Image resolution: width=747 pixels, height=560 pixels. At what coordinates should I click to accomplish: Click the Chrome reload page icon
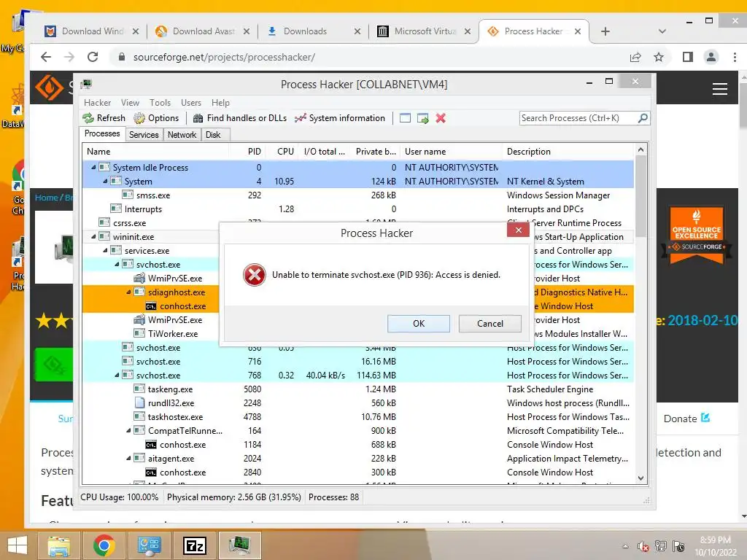(93, 57)
